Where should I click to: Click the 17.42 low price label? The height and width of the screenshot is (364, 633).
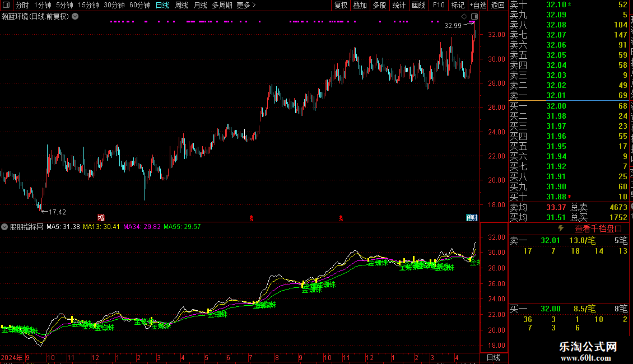57,212
